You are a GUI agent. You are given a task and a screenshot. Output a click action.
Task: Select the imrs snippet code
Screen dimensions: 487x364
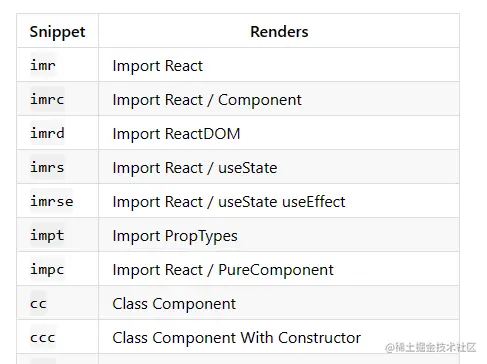click(x=47, y=167)
